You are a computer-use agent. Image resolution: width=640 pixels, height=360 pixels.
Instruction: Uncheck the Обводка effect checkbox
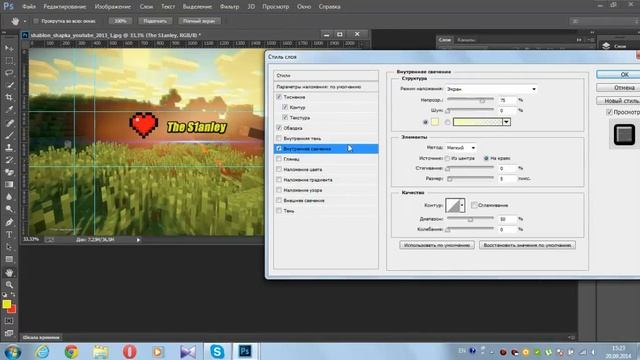tap(279, 128)
